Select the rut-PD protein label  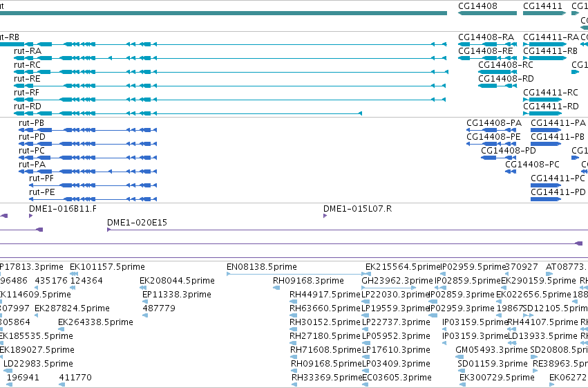32,137
